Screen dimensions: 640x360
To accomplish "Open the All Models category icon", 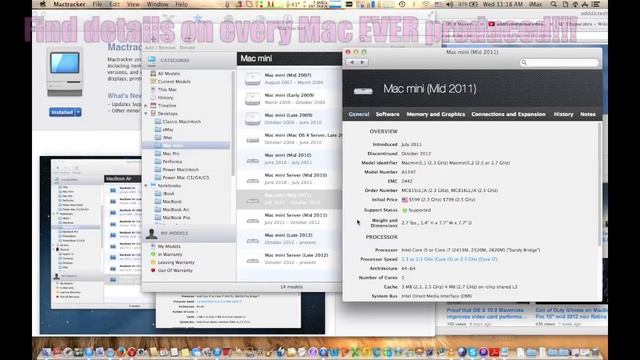I will pyautogui.click(x=153, y=73).
